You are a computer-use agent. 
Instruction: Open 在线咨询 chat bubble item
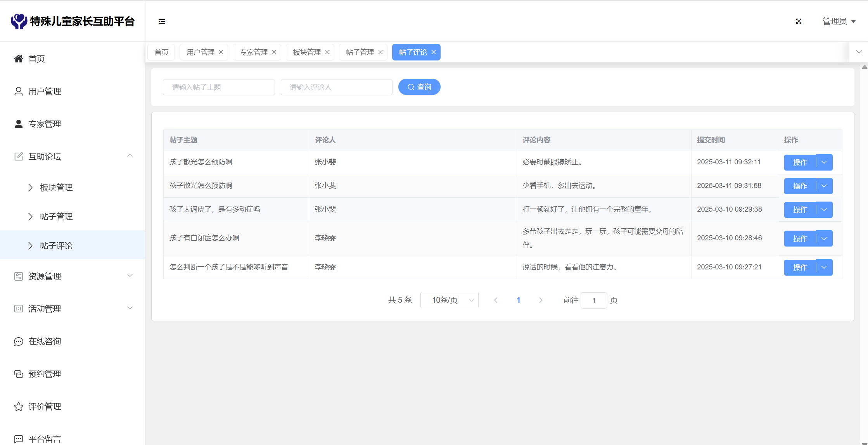44,342
